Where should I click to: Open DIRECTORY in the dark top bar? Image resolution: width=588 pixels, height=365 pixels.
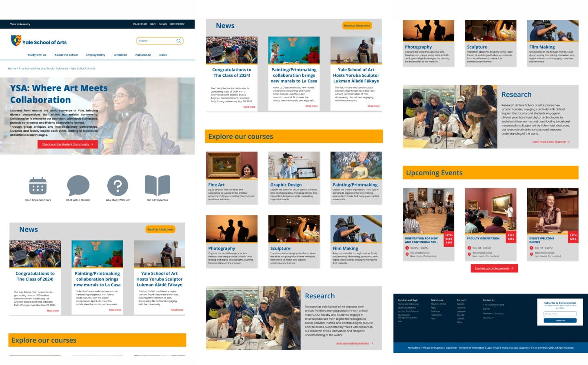(177, 24)
